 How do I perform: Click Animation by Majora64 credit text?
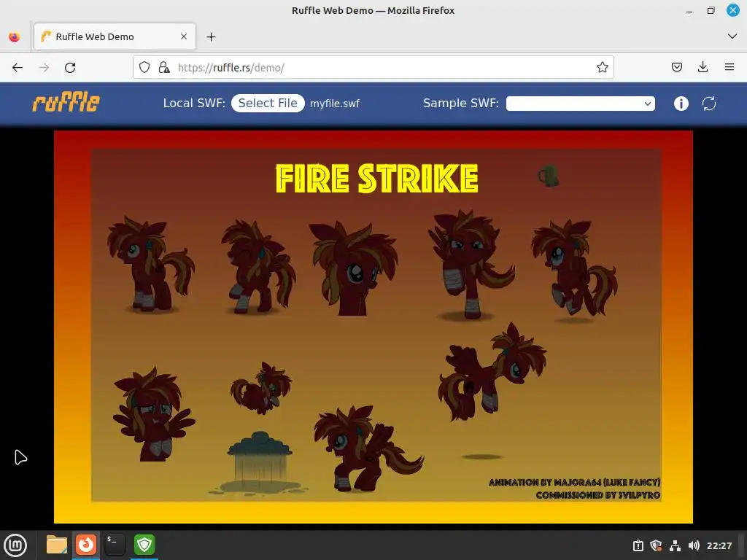pos(574,483)
